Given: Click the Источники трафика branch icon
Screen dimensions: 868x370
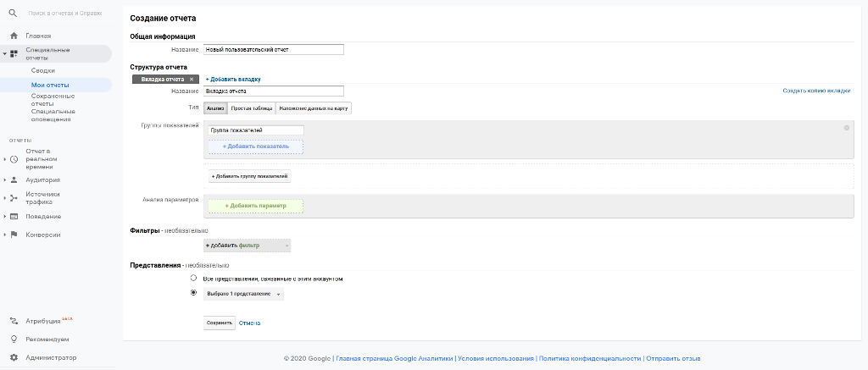Looking at the screenshot, I should [14, 198].
